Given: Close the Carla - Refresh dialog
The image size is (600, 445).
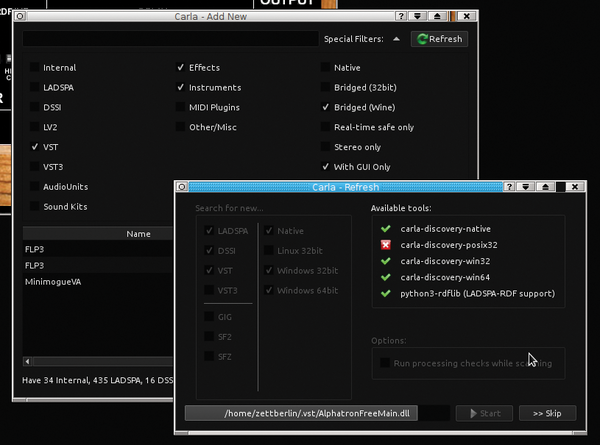Looking at the screenshot, I should click(x=575, y=187).
